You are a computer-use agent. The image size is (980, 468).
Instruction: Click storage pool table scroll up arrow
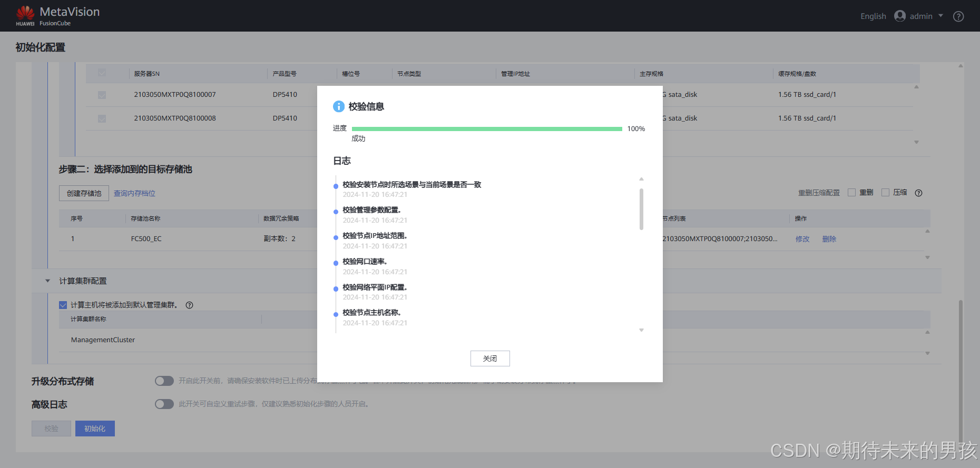coord(927,231)
